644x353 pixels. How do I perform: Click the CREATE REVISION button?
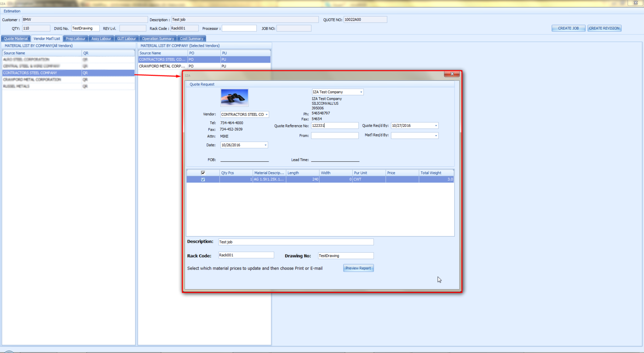click(x=604, y=28)
